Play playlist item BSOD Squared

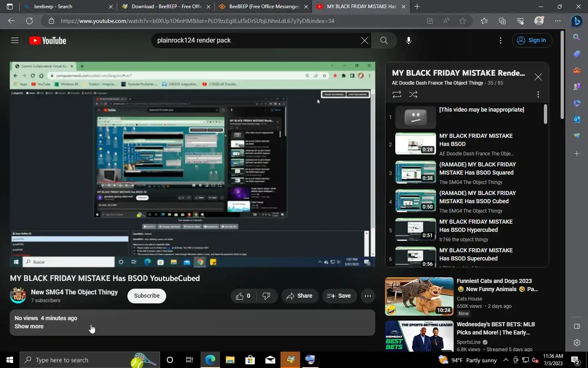pyautogui.click(x=467, y=173)
